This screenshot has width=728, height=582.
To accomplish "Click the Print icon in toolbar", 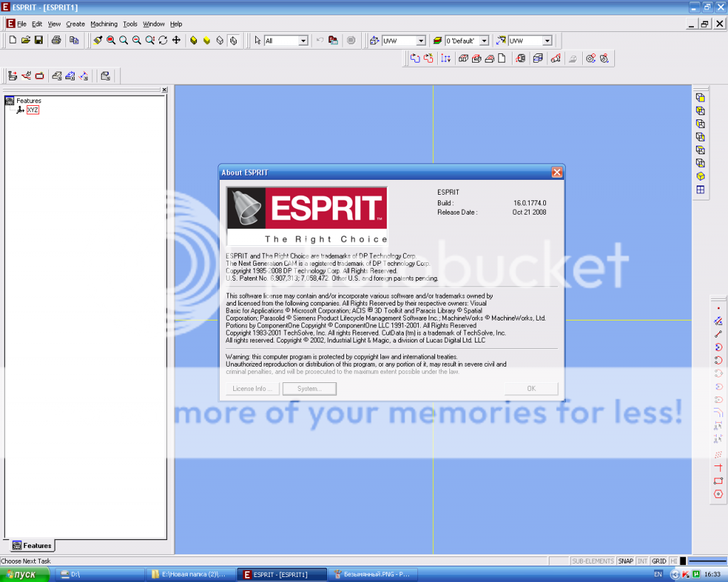I will [56, 41].
